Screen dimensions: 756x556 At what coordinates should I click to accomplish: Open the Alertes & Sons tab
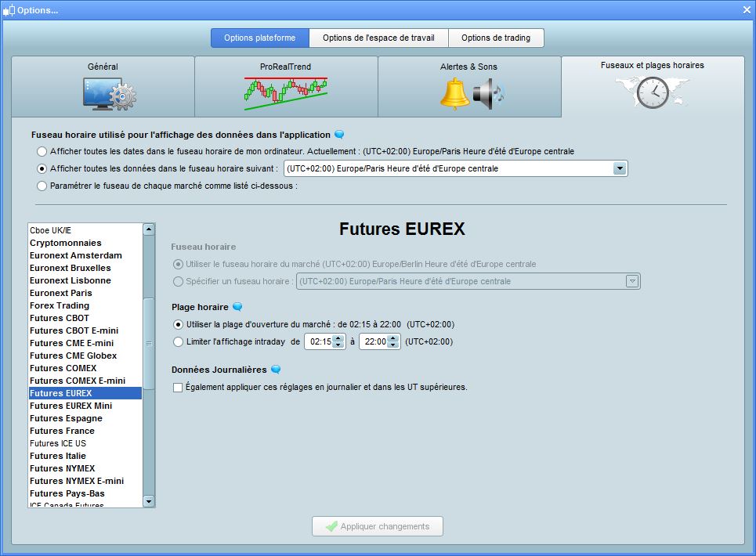(x=469, y=87)
